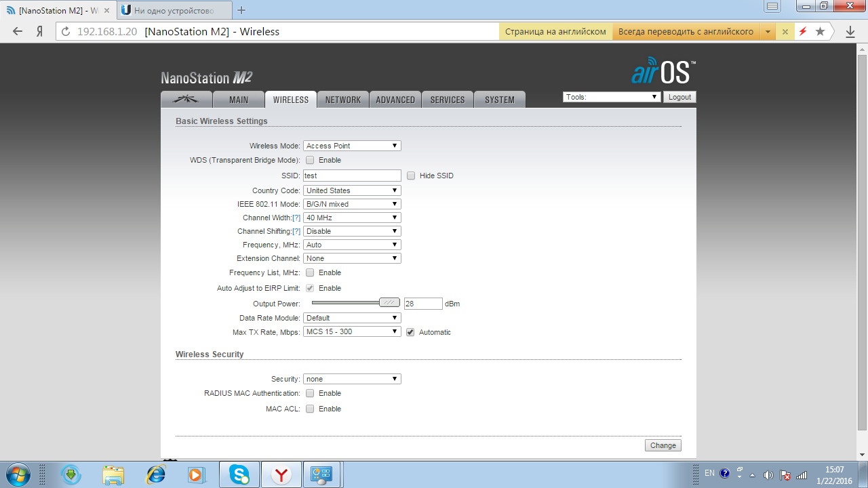The height and width of the screenshot is (488, 868).
Task: Switch to the SYSTEM tab
Action: click(500, 100)
